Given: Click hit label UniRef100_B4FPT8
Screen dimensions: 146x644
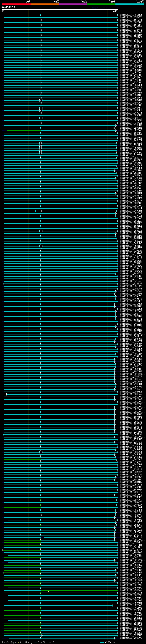Looking at the screenshot, I should 131,27.
